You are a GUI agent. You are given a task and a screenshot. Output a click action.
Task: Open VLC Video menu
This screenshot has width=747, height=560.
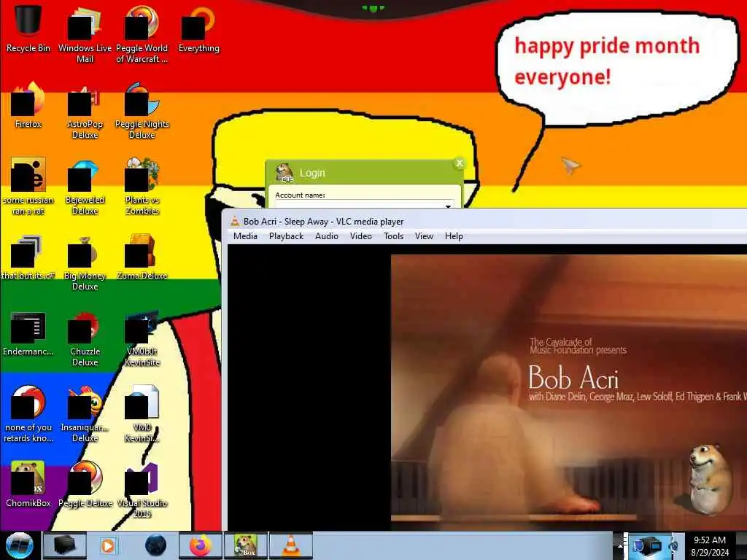coord(360,236)
